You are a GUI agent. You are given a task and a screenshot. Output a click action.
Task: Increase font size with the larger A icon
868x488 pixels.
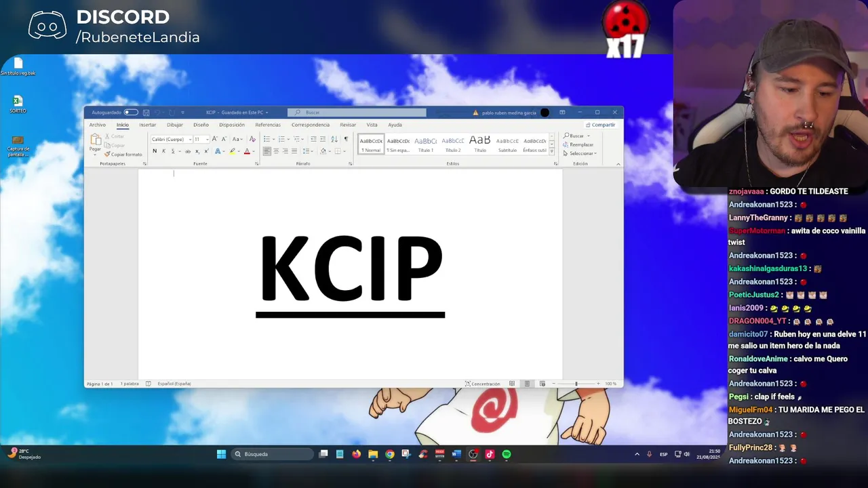(215, 139)
